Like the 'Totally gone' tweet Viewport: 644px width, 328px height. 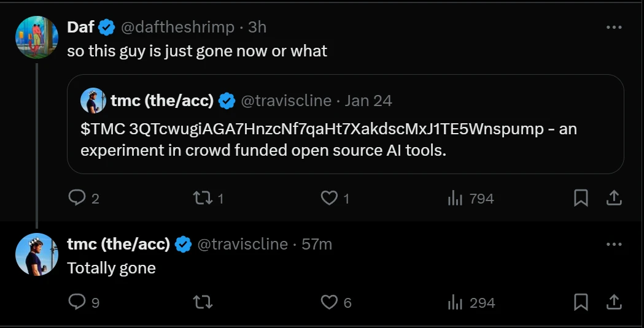(x=330, y=302)
